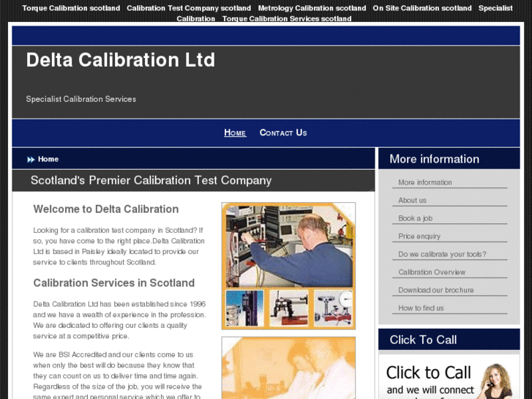Click Torque Calibration Services scotland top link

287,19
